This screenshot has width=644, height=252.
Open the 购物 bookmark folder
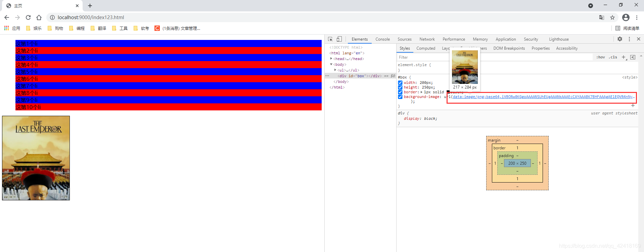[55, 28]
